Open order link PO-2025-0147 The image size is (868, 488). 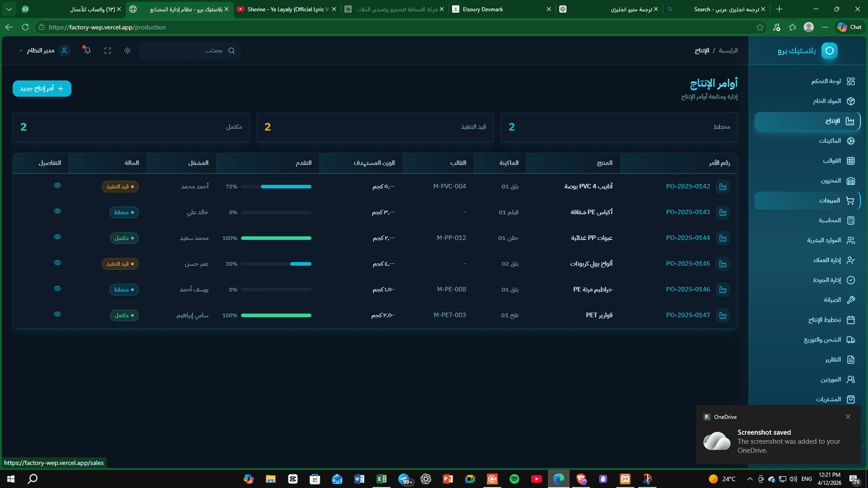(x=688, y=315)
